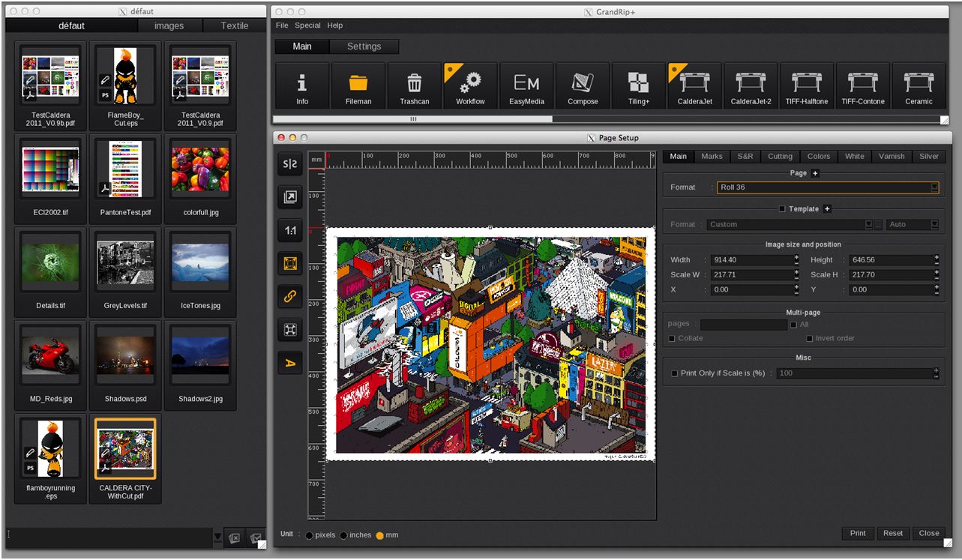Select the 1:1 zoom icon
962x560 pixels.
coord(290,230)
